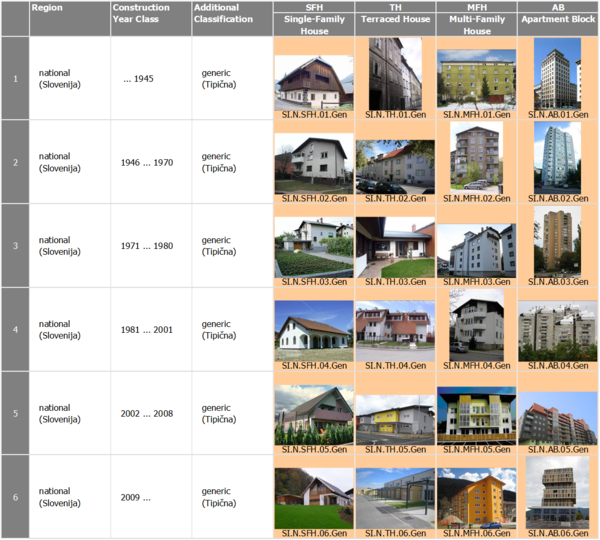Select the 2002 ... 2008 year class cell

tap(150, 413)
